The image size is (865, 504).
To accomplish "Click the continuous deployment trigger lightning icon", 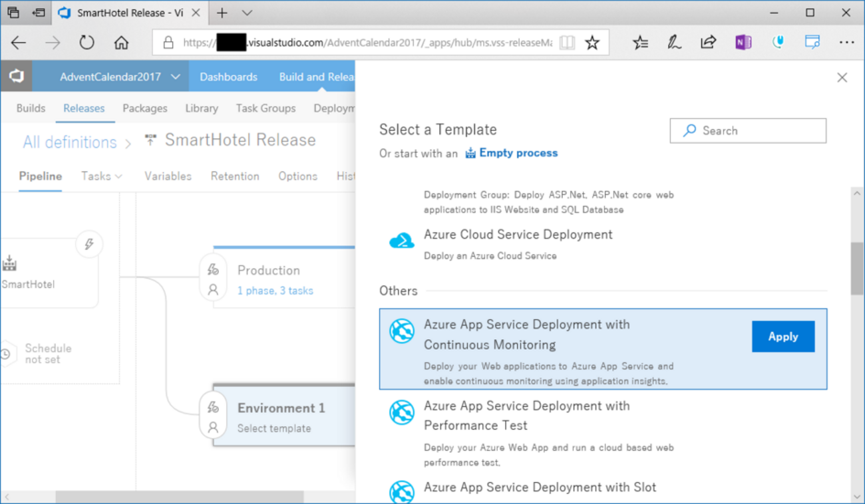I will point(89,244).
